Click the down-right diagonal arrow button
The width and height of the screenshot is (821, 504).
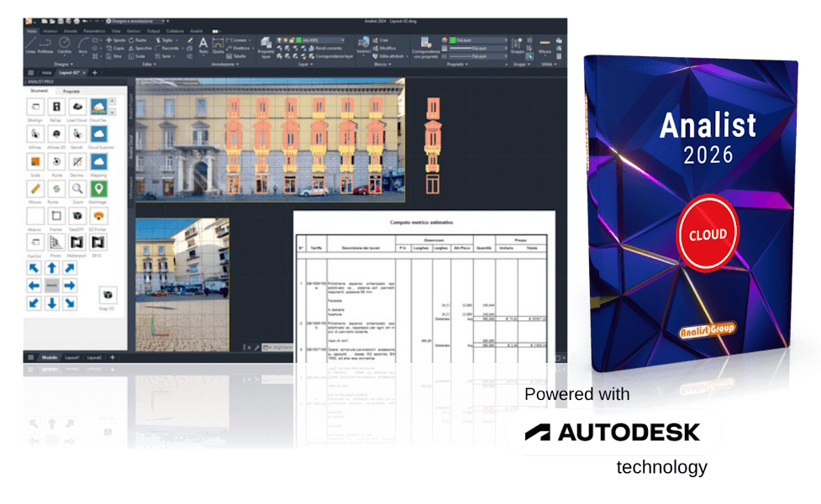(70, 303)
